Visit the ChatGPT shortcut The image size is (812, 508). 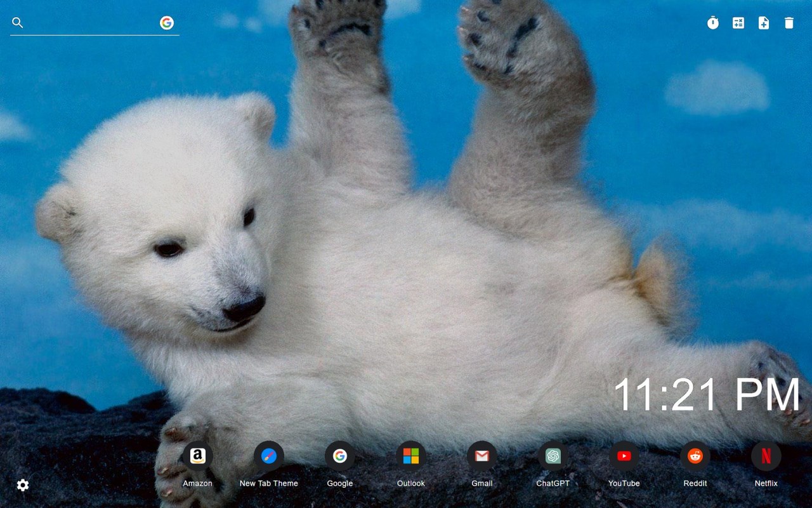(x=553, y=456)
